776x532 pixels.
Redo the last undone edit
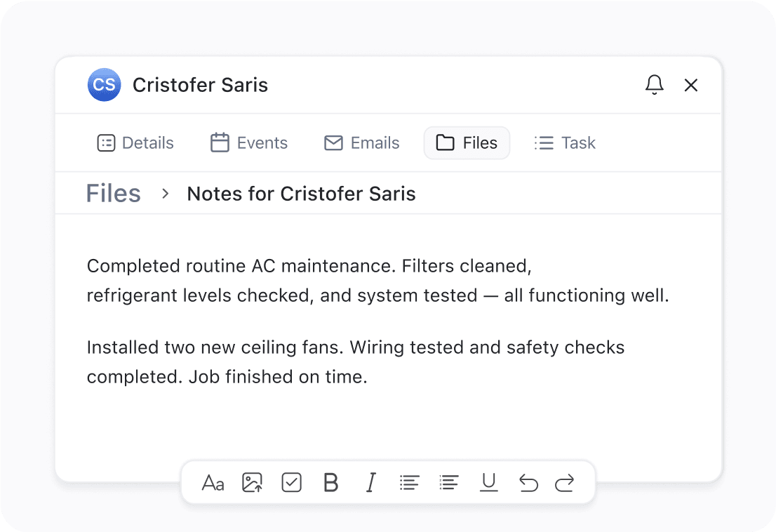(x=564, y=483)
